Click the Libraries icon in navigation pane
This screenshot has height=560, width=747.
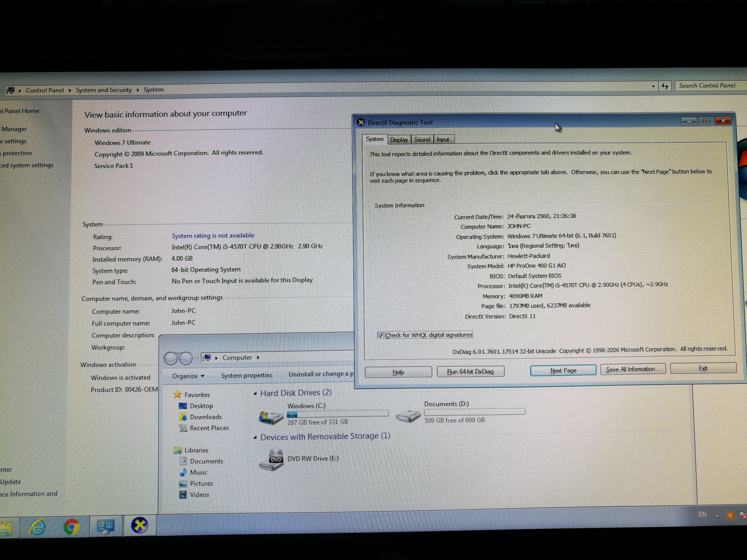tap(177, 450)
